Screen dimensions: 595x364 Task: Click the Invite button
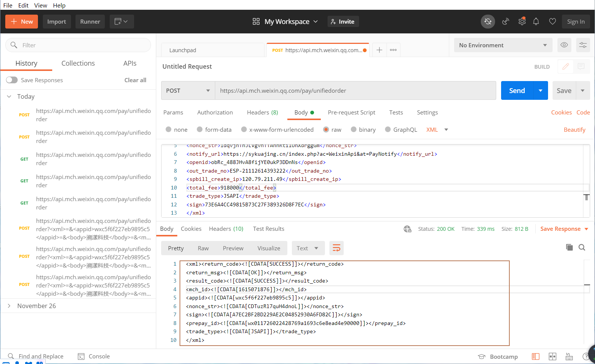343,21
